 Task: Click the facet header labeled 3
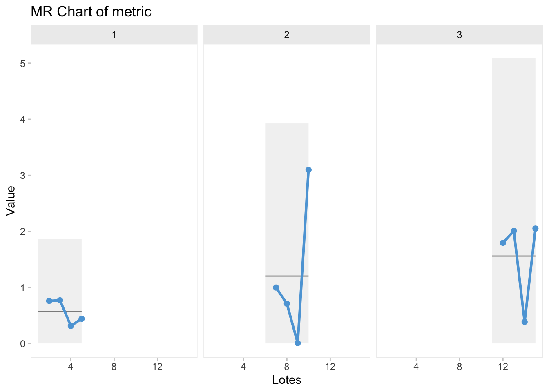(459, 35)
